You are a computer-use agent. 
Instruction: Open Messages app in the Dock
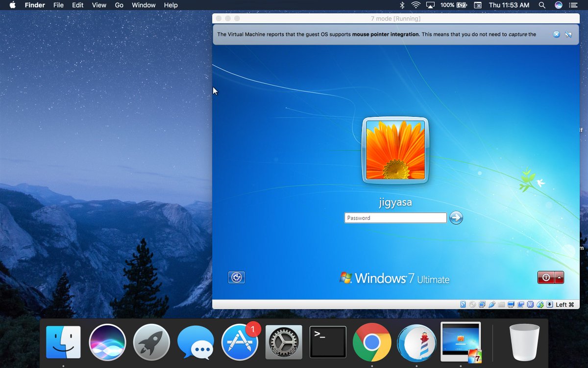196,342
